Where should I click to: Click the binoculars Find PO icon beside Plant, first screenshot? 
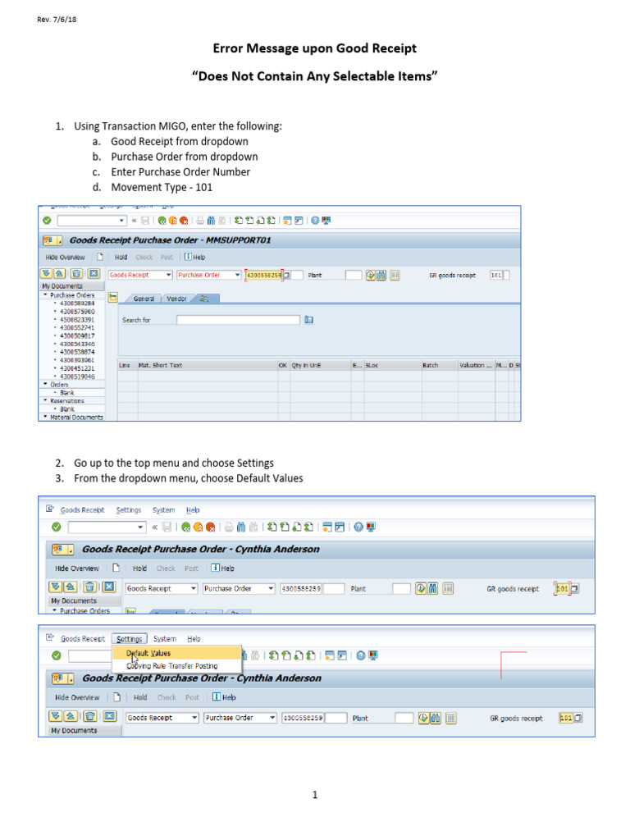(381, 276)
